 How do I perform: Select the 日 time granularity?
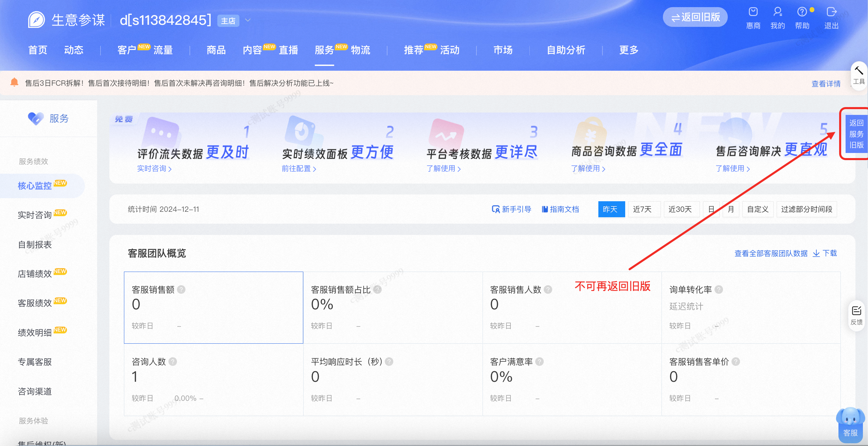pos(711,209)
